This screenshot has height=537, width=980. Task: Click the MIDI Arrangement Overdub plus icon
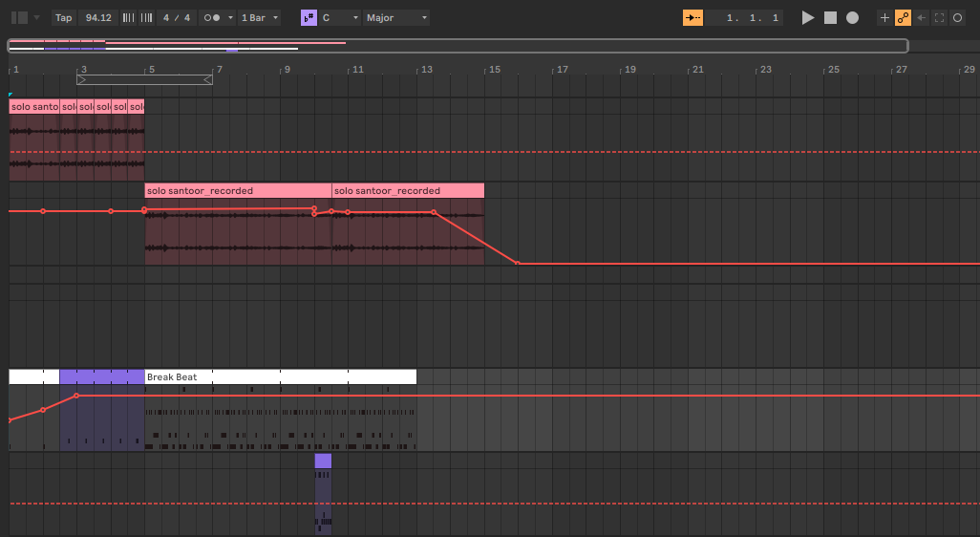(884, 17)
